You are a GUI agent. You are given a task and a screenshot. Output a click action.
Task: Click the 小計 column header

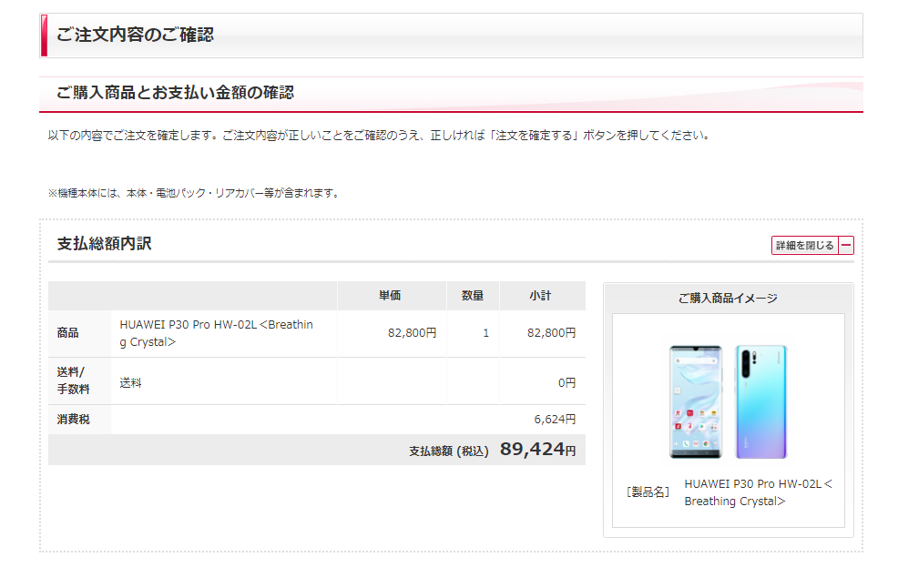540,296
